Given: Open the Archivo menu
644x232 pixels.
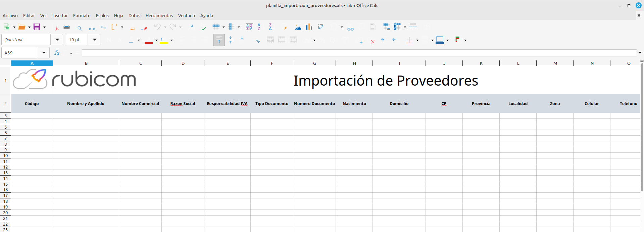Looking at the screenshot, I should point(10,15).
